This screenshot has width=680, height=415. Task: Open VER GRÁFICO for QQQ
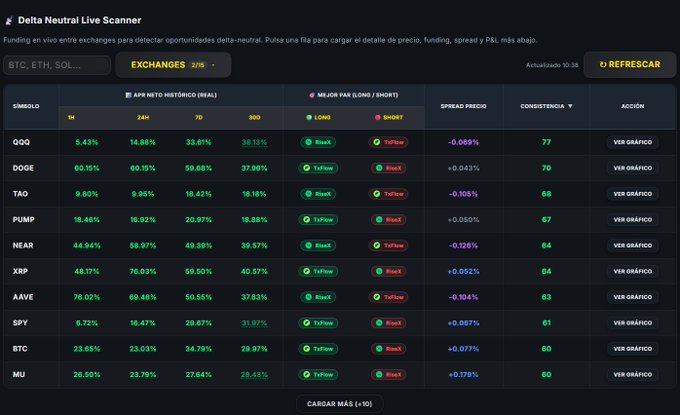click(632, 142)
